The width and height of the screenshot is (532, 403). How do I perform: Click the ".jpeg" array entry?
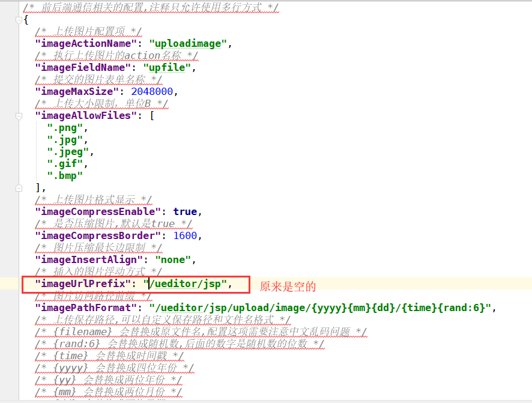pyautogui.click(x=68, y=151)
